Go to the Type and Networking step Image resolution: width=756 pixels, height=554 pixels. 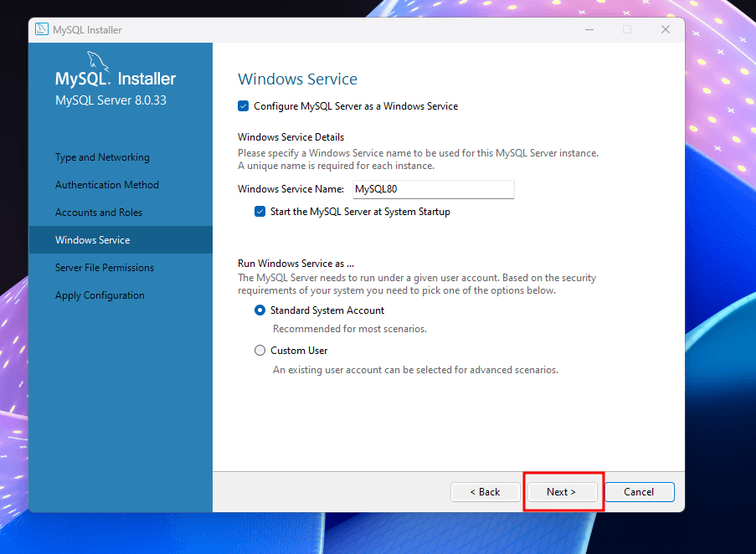102,157
